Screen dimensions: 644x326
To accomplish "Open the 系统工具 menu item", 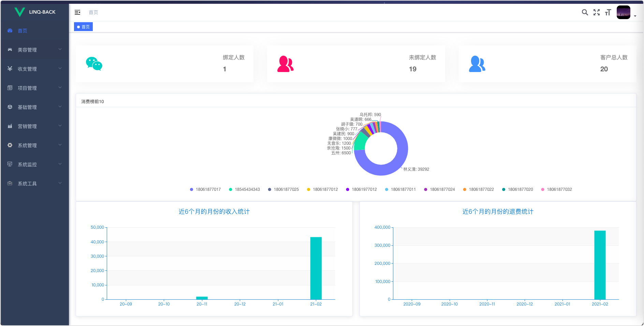I will coord(35,184).
